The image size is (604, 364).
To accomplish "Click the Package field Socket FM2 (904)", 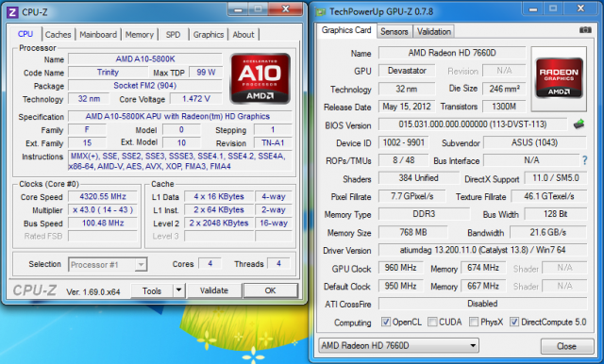I will [x=145, y=86].
